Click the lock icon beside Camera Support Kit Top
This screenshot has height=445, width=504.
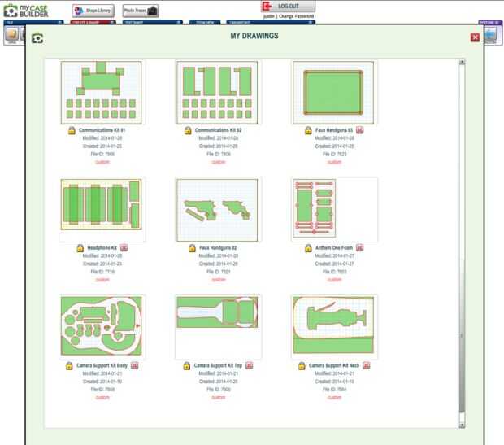click(187, 366)
